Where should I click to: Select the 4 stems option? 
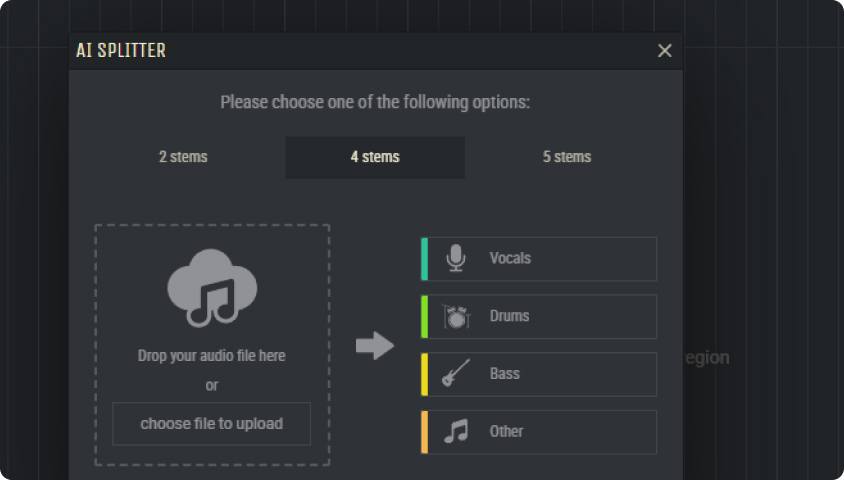[375, 157]
